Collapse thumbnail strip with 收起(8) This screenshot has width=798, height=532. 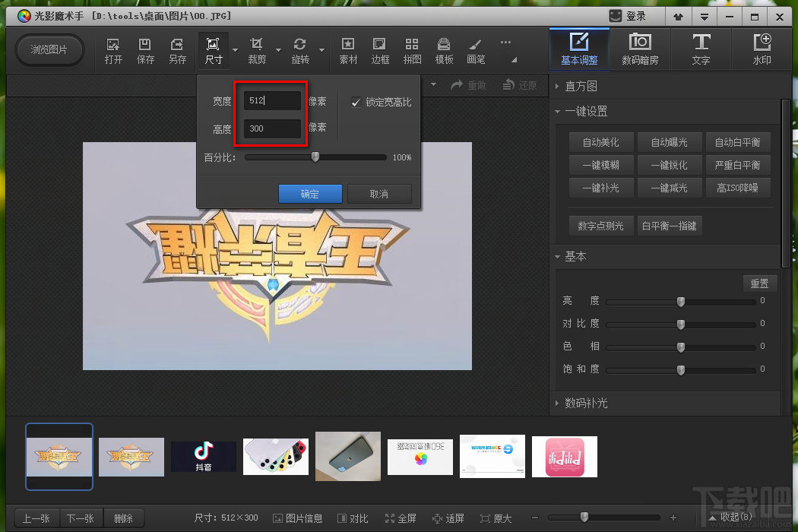(x=730, y=517)
